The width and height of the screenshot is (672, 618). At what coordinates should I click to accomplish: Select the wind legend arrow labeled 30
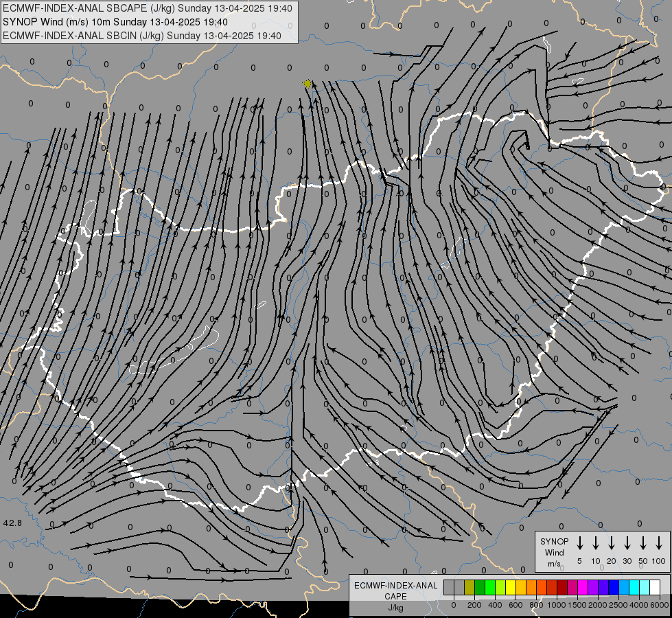coord(627,543)
